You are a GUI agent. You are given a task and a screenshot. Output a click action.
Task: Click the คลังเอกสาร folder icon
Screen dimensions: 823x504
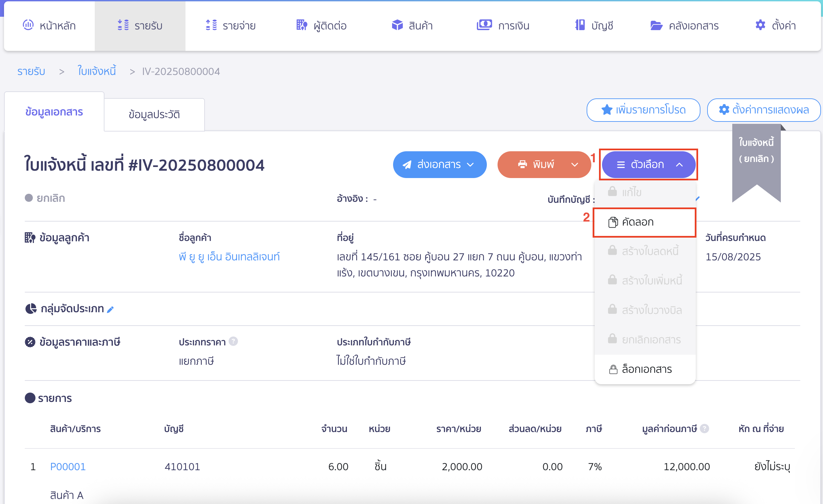point(656,25)
